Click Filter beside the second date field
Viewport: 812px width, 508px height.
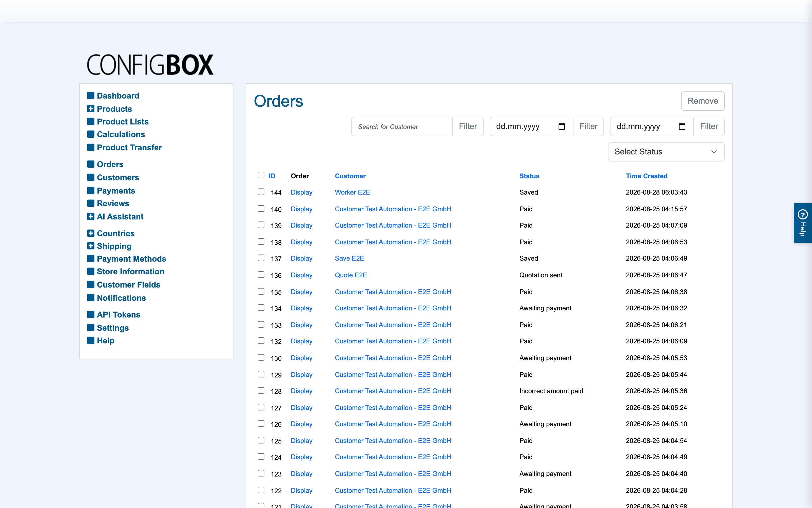pyautogui.click(x=709, y=126)
